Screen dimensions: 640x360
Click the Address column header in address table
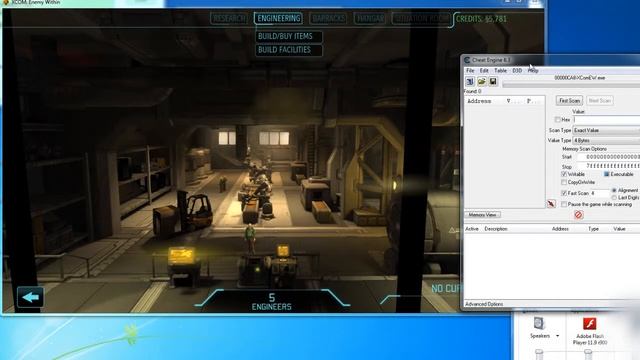(560, 229)
